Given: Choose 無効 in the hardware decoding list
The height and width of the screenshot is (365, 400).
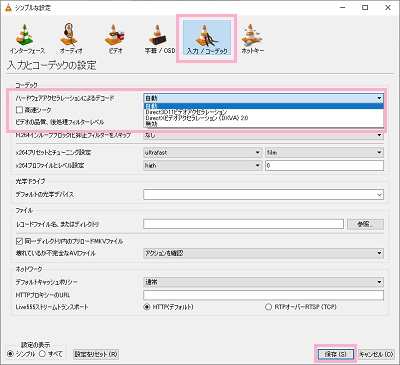Looking at the screenshot, I should coord(264,124).
